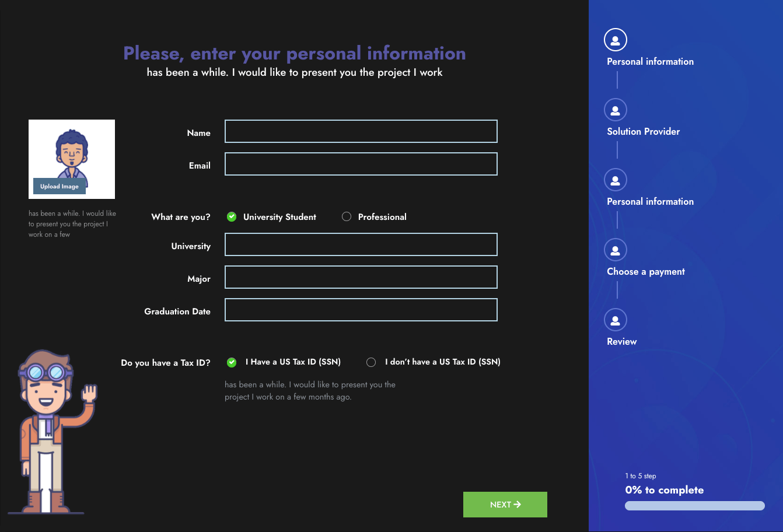This screenshot has height=532, width=783.
Task: Focus the Name input field
Action: pyautogui.click(x=361, y=132)
